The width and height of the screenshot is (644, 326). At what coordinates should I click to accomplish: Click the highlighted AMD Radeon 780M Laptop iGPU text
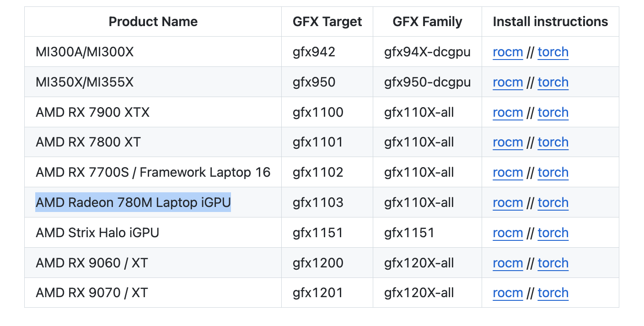coord(133,202)
